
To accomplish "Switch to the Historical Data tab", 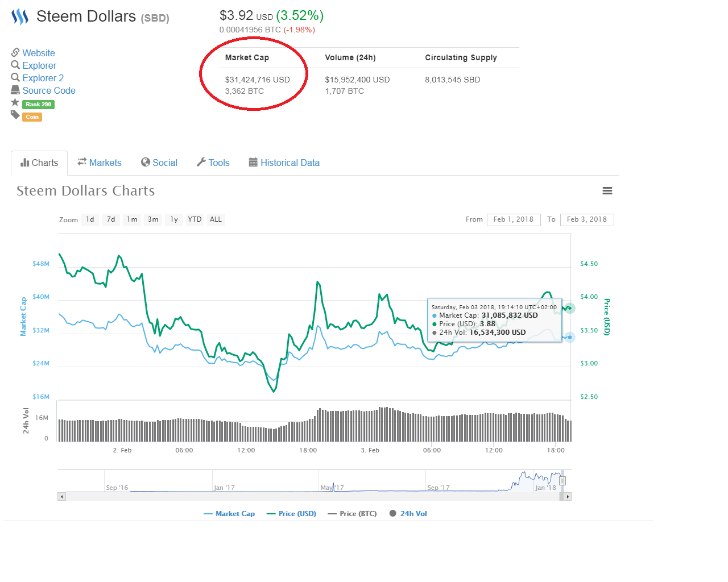I will 284,163.
